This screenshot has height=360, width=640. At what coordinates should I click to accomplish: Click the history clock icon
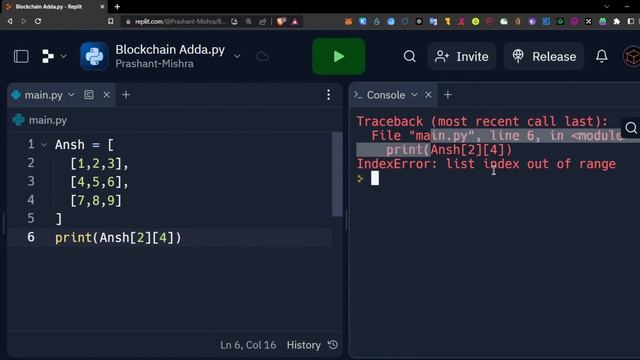[333, 345]
